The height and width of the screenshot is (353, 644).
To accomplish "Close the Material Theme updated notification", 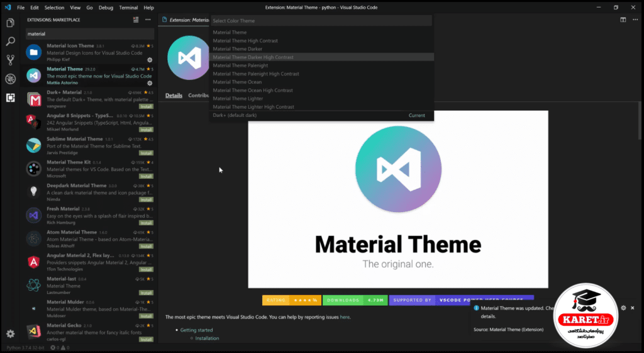I will (x=633, y=308).
